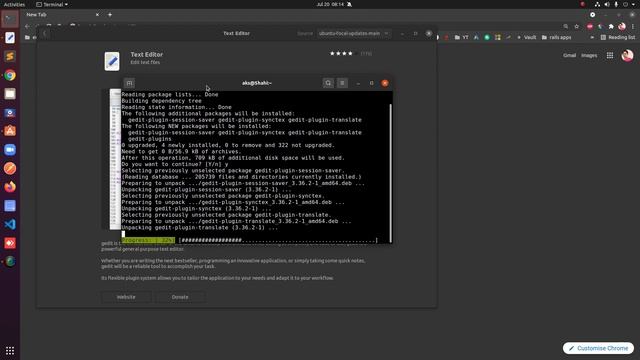This screenshot has height=360, width=640.
Task: Launch Firefox from the dock
Action: 10,187
